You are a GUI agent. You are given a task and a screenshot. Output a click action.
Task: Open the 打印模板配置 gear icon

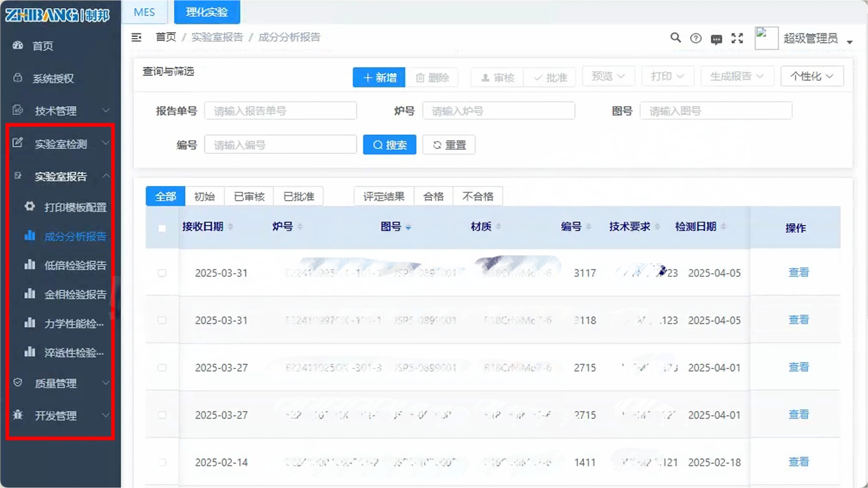coord(30,207)
